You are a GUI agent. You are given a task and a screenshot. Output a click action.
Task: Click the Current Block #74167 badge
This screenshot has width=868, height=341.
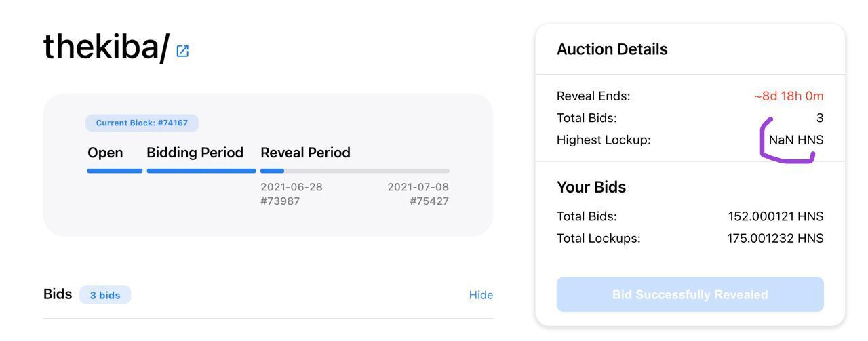pyautogui.click(x=142, y=123)
